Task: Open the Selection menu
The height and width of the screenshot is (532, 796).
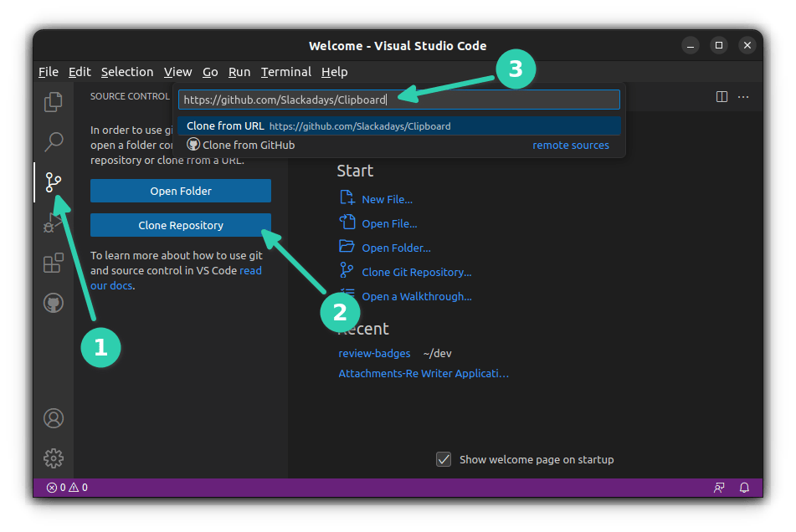Action: [x=127, y=72]
